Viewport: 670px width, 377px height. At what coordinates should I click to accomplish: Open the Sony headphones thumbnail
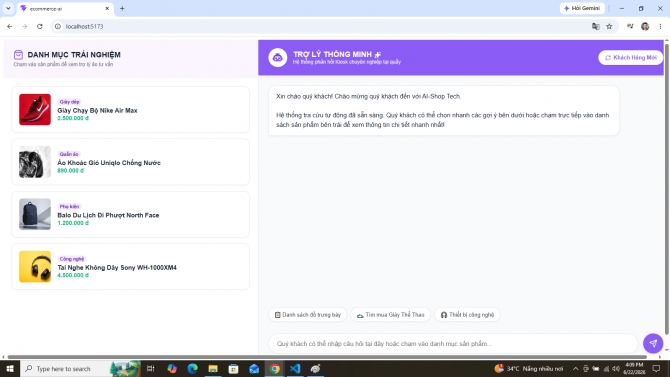35,267
